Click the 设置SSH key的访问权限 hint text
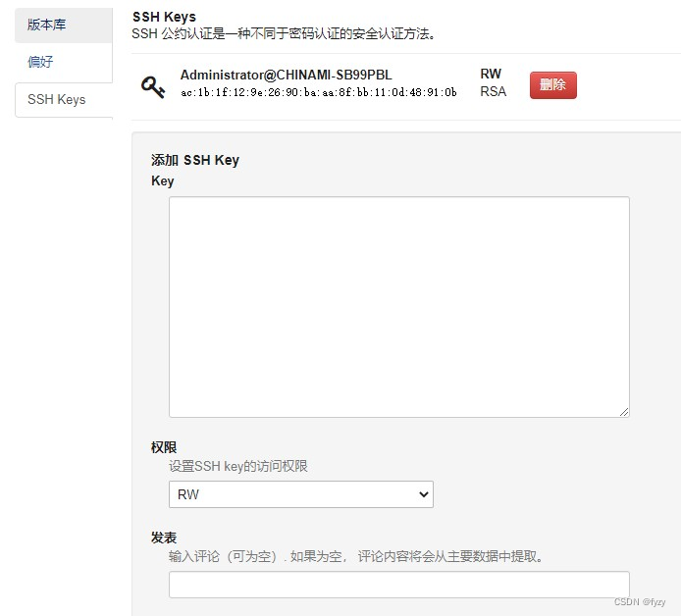This screenshot has height=616, width=681. point(238,466)
